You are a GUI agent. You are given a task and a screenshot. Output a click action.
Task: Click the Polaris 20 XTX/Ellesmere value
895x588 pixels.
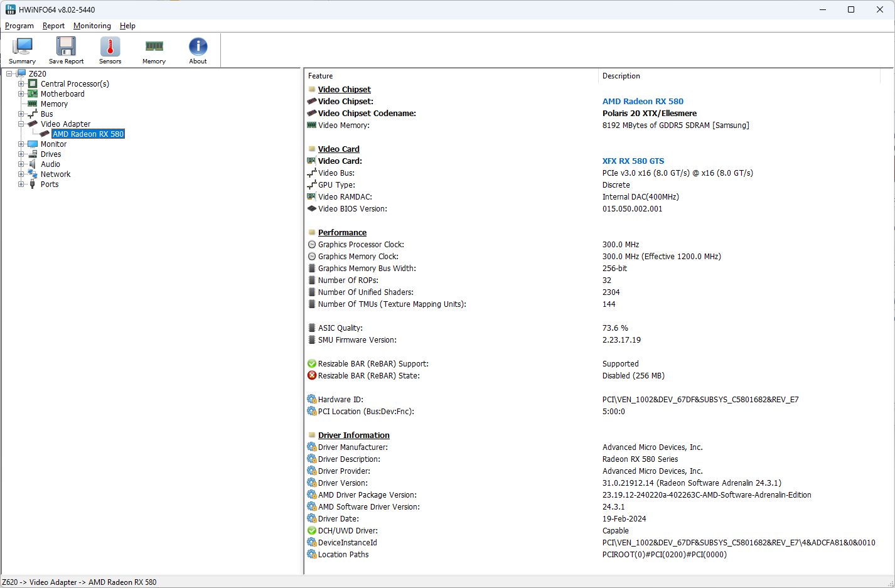click(x=650, y=113)
